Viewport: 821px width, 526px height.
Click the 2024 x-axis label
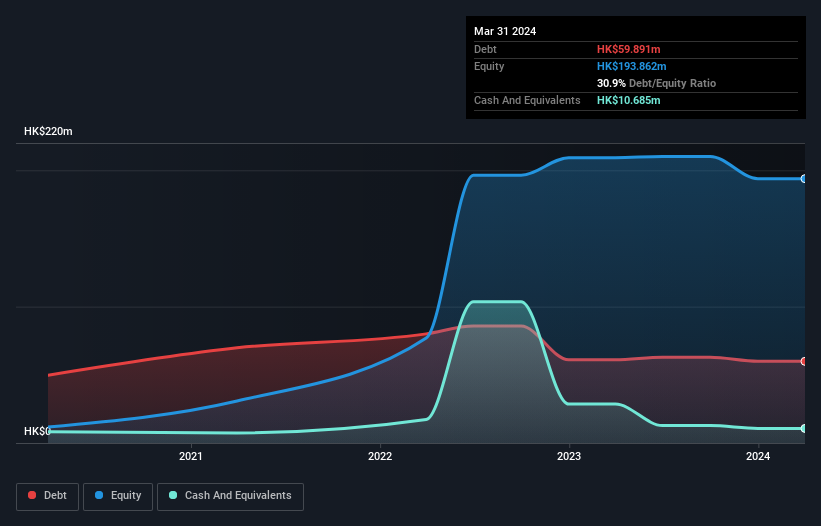[x=758, y=456]
